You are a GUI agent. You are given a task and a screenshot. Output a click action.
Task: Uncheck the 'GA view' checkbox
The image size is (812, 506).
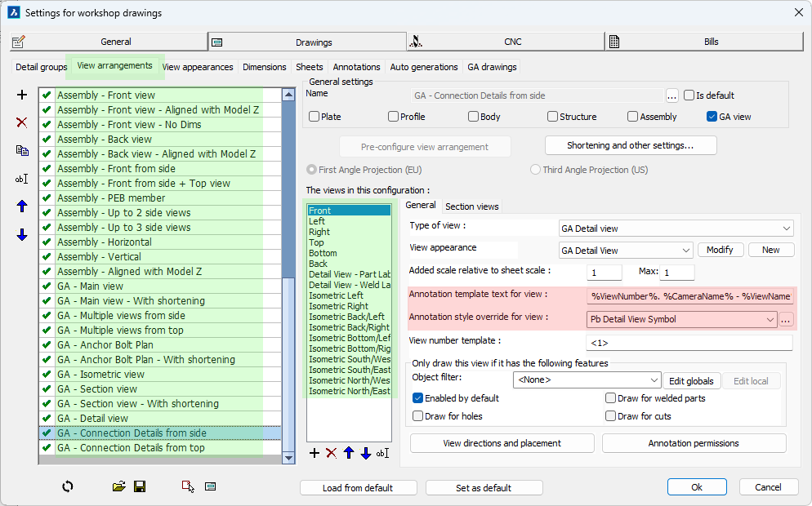click(x=712, y=117)
